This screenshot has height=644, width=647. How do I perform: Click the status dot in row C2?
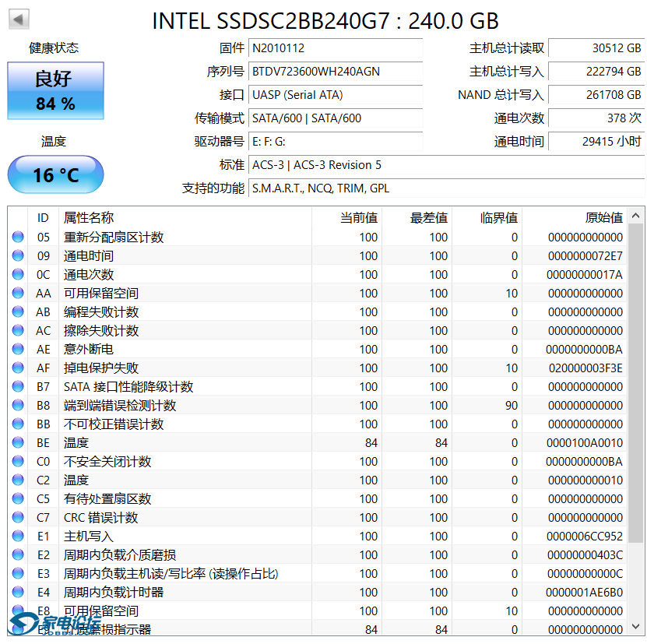pos(18,480)
